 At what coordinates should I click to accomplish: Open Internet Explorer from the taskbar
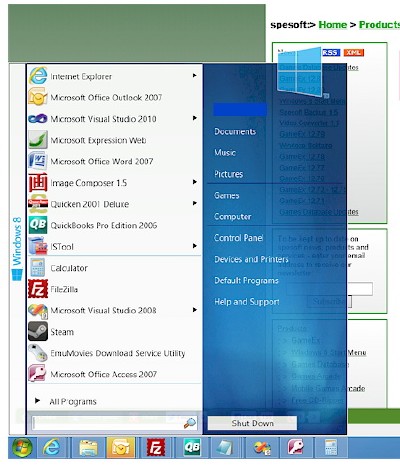(x=51, y=447)
